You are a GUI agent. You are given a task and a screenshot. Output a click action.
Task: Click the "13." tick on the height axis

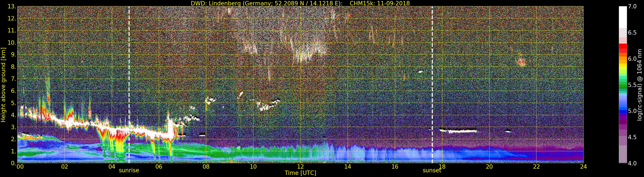click(x=12, y=6)
